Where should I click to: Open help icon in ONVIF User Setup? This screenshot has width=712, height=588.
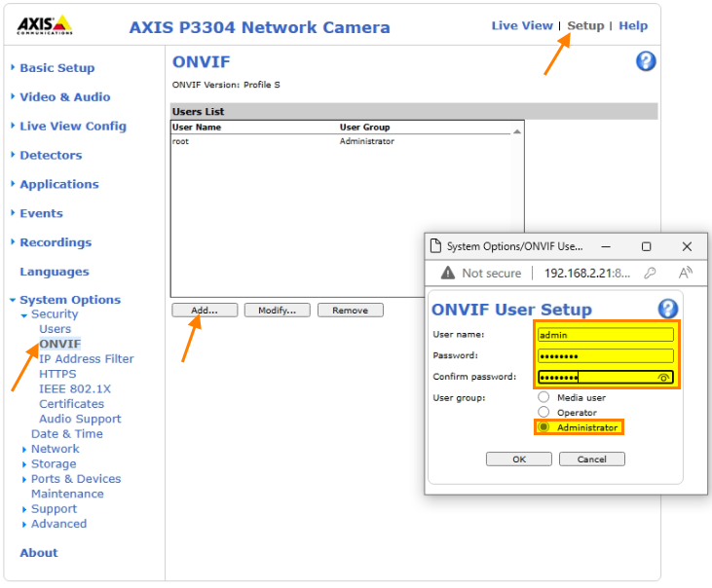pos(667,309)
